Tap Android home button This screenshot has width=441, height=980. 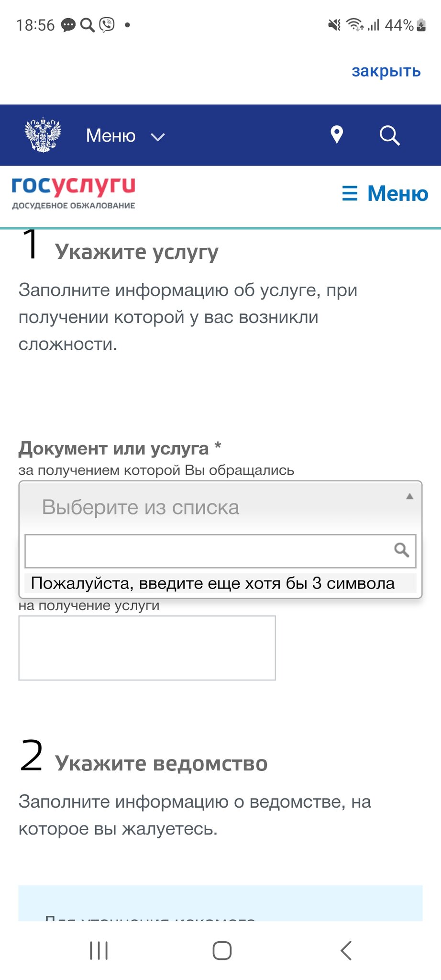[x=222, y=950]
